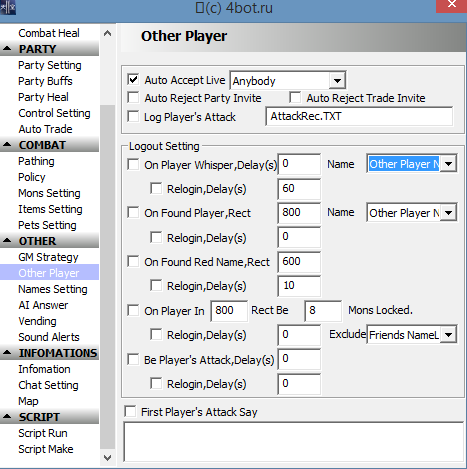Click First Player's Attack Say text box
The height and width of the screenshot is (469, 467).
pos(294,442)
